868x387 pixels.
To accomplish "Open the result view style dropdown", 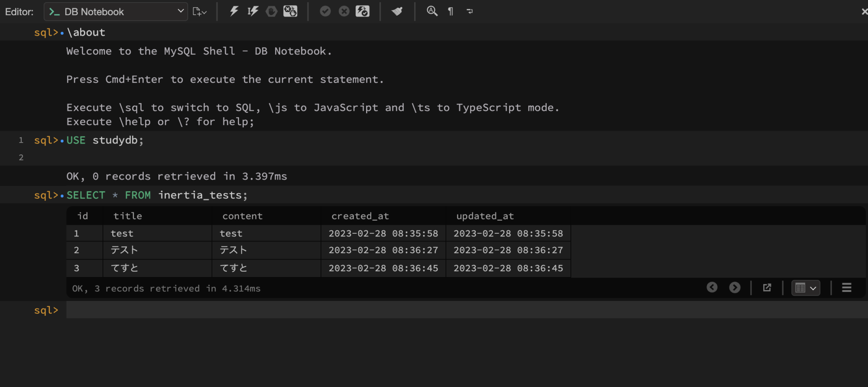I will coord(812,288).
